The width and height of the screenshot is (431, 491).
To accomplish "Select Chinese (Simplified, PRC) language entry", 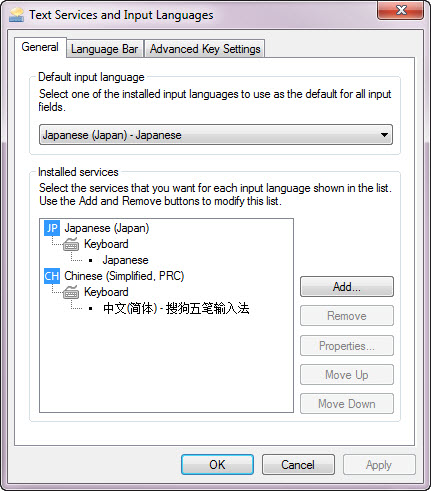I will point(124,276).
